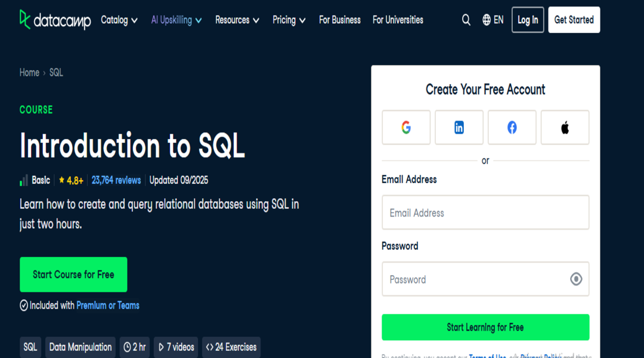Image resolution: width=644 pixels, height=358 pixels.
Task: Go to Home breadcrumb
Action: click(x=29, y=73)
